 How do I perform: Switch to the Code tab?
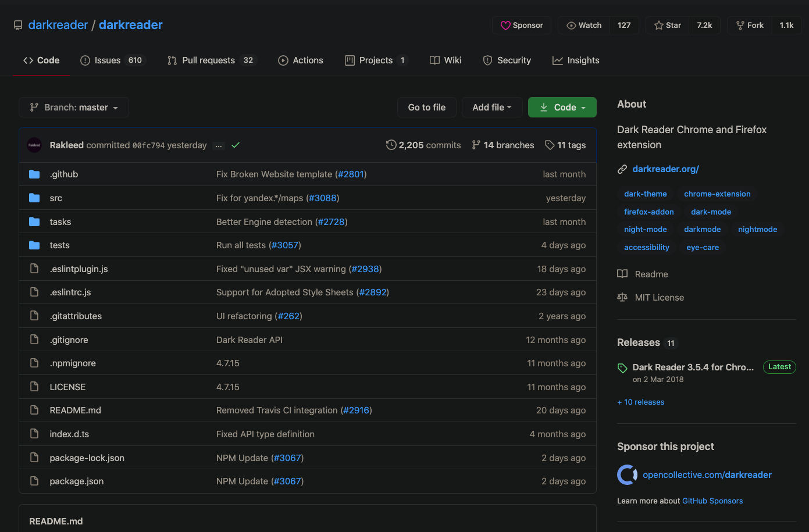41,60
